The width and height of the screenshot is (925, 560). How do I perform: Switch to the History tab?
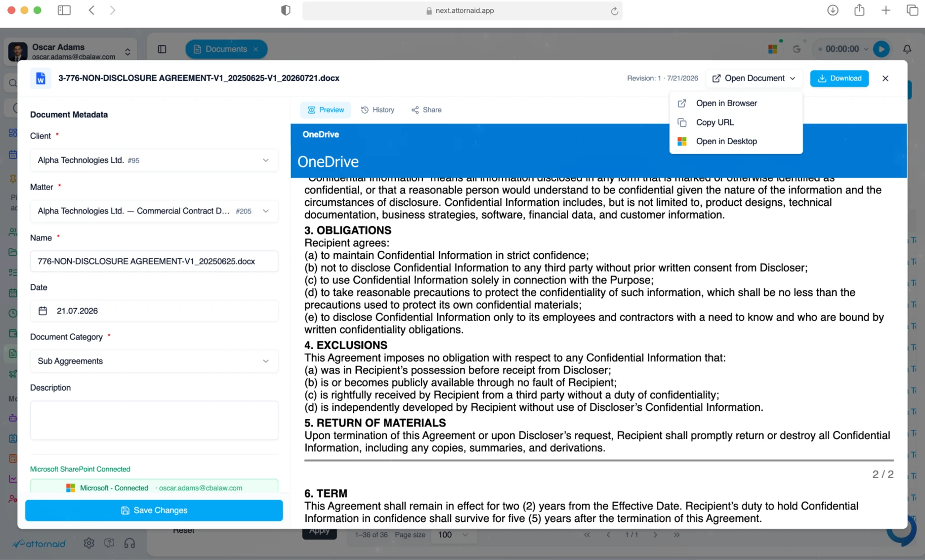point(378,110)
